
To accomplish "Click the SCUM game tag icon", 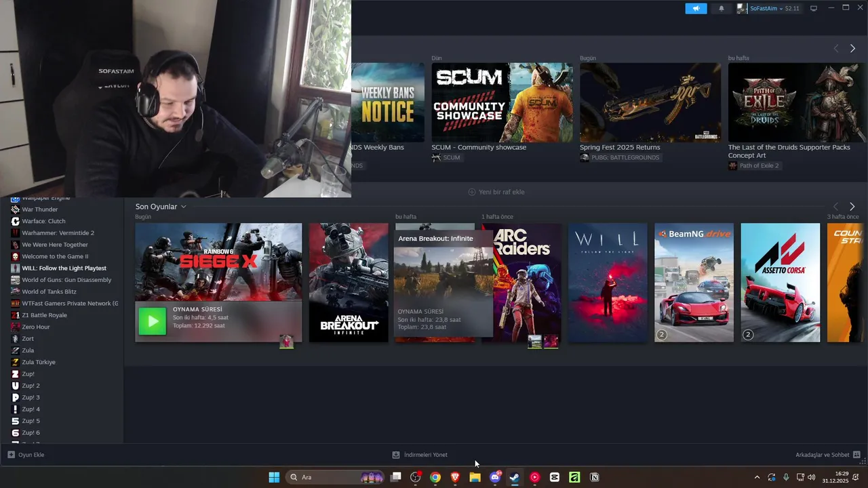I will click(x=436, y=157).
